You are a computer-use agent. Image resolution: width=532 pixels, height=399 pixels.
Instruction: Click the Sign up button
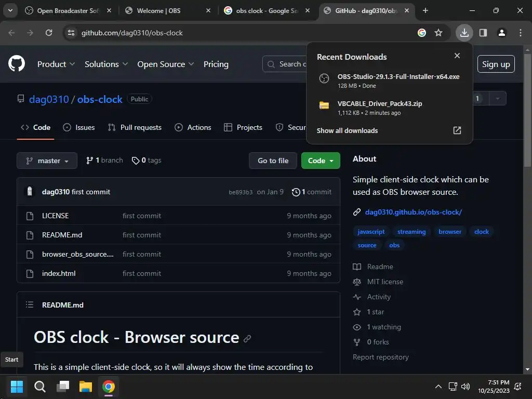pos(496,64)
